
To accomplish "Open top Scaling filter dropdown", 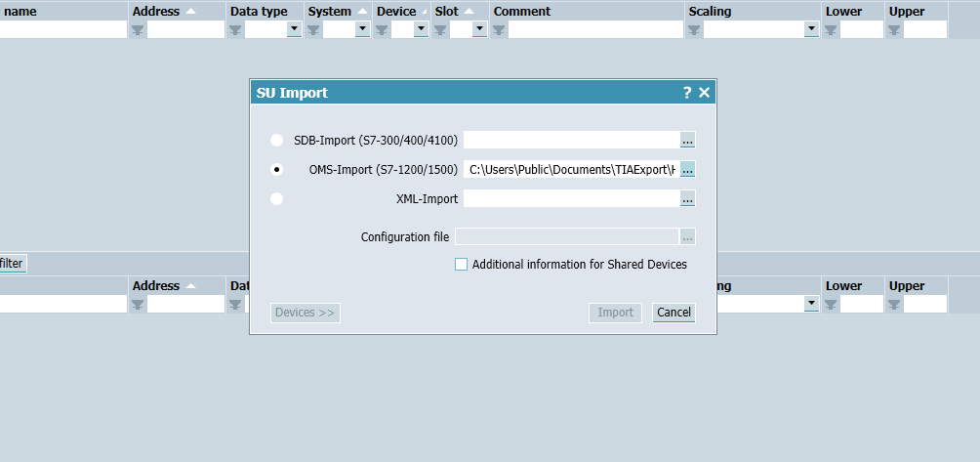I will (x=811, y=29).
